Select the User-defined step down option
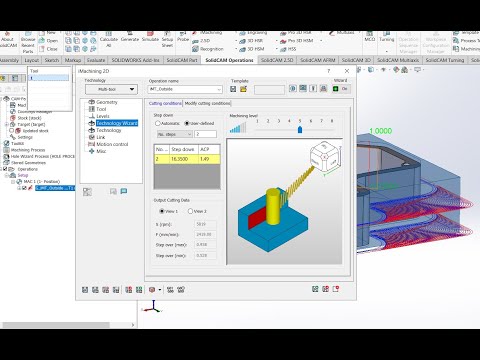Screen dimensions: 480x360 pyautogui.click(x=187, y=123)
